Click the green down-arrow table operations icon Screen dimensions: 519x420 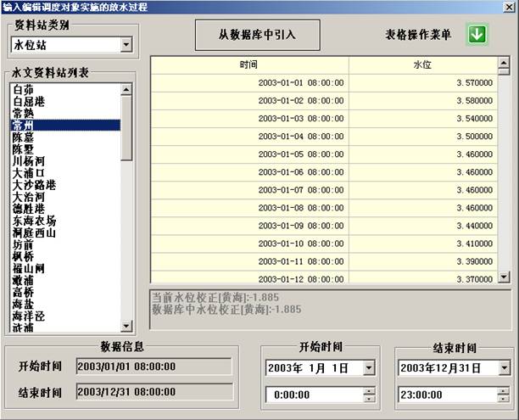pos(477,35)
